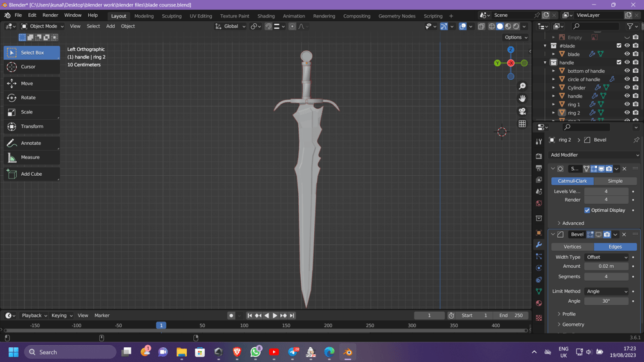This screenshot has width=644, height=362.
Task: Hide Cylinder object with eye icon
Action: tap(627, 88)
